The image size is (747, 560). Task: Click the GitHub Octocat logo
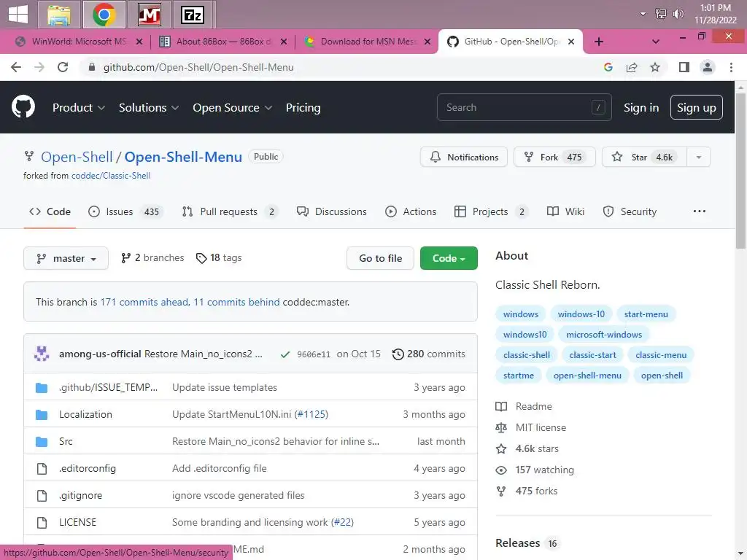point(23,106)
